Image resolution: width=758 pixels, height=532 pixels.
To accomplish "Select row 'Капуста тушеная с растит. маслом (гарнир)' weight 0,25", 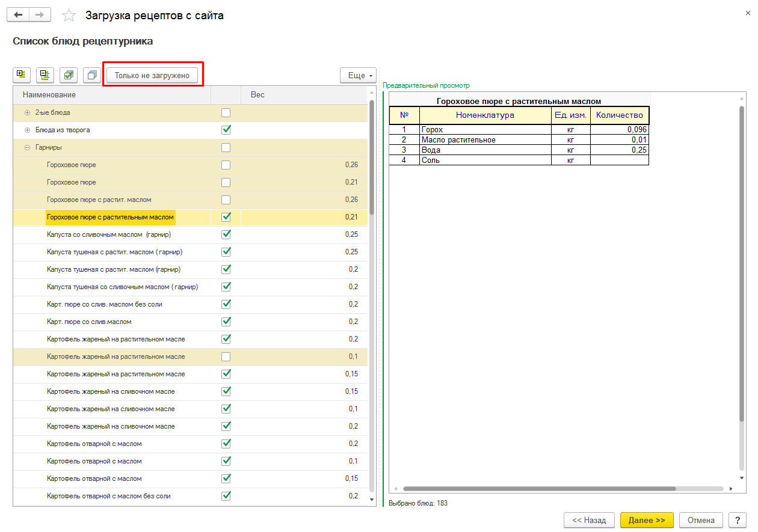I will 190,252.
